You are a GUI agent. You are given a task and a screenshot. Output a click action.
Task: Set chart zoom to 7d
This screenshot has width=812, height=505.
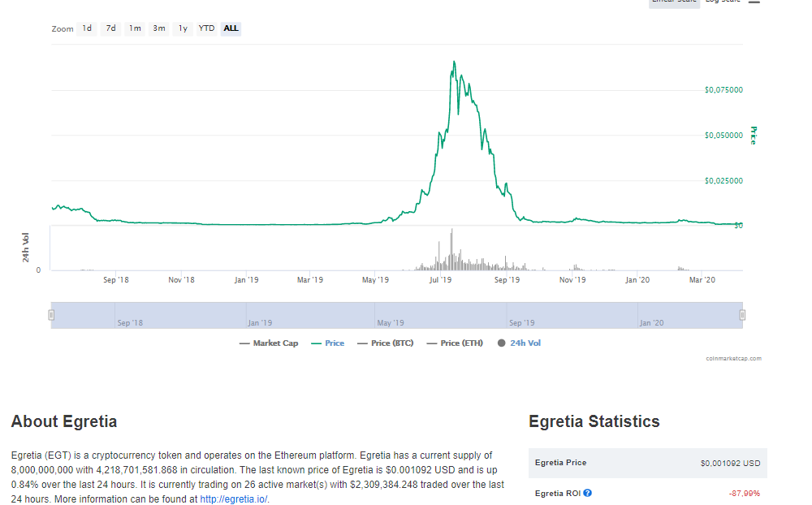(x=110, y=28)
